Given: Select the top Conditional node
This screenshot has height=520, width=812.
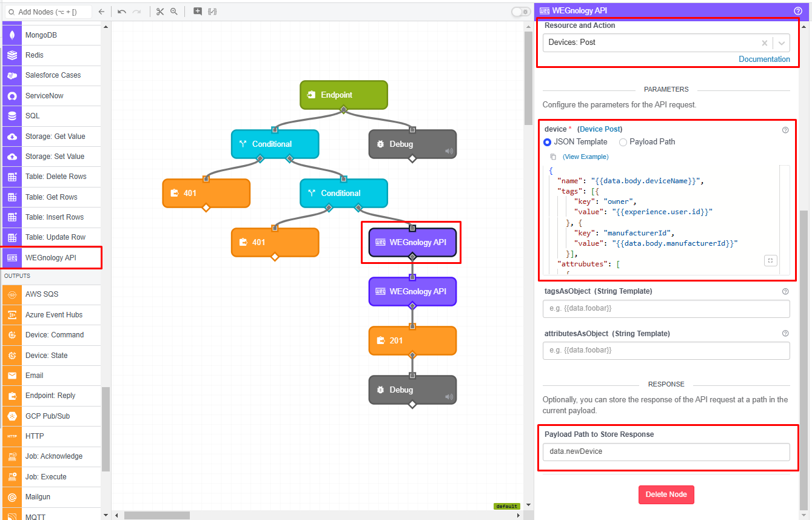Looking at the screenshot, I should tap(275, 144).
